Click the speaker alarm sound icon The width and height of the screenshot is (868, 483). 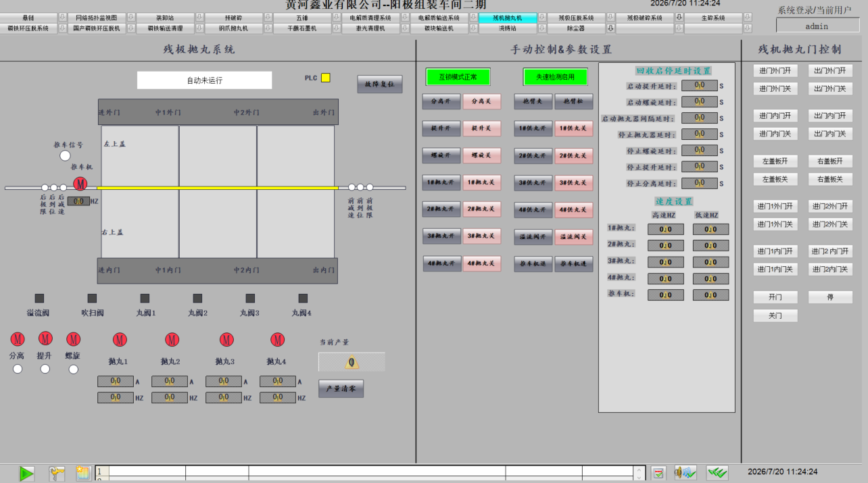tap(685, 473)
